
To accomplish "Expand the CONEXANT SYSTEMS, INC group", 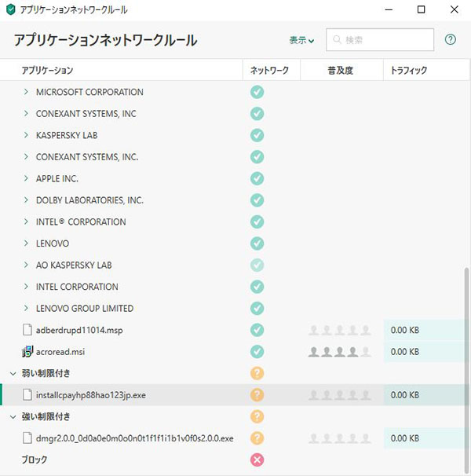I will point(26,113).
